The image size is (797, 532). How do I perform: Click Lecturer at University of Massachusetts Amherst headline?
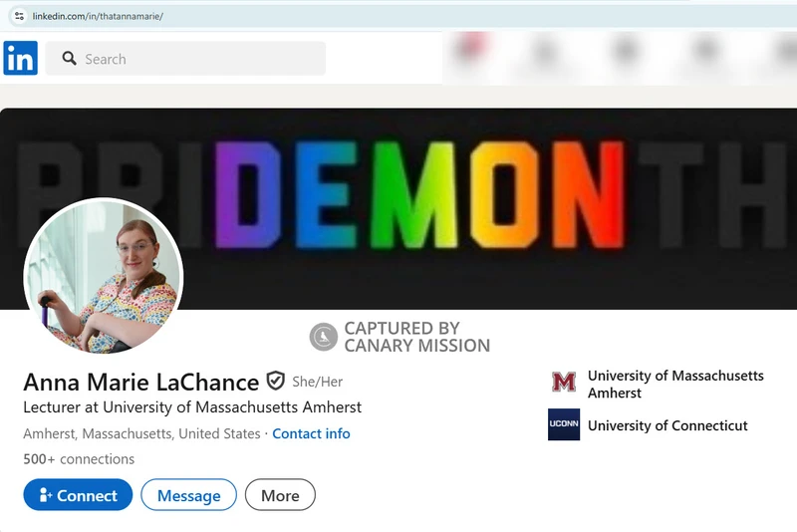tap(192, 407)
